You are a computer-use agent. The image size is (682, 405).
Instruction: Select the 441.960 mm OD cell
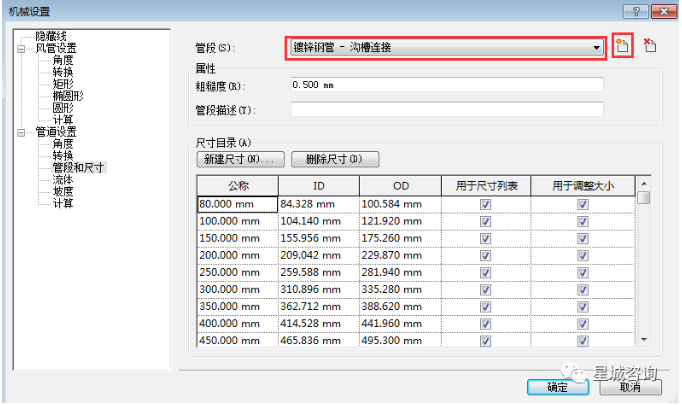[401, 324]
